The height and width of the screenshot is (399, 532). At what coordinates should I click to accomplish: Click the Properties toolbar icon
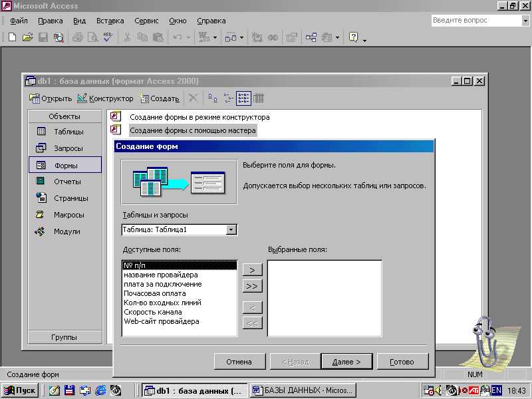[291, 37]
